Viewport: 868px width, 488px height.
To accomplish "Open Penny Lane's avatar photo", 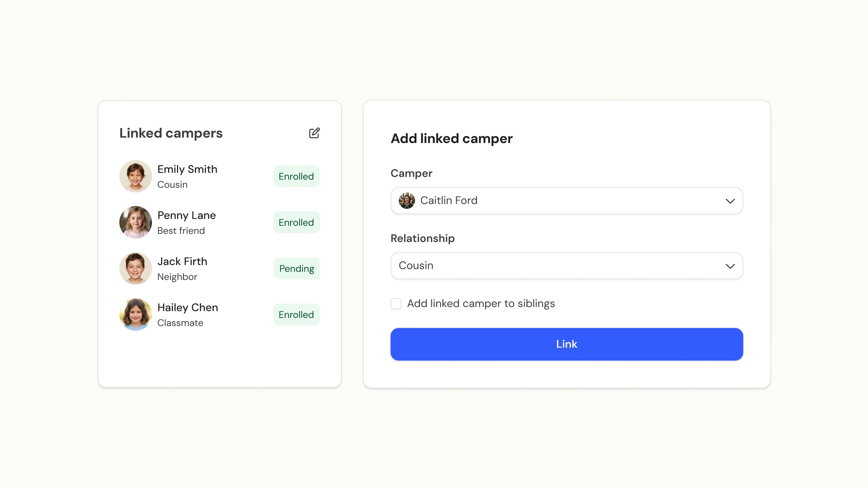I will 135,222.
